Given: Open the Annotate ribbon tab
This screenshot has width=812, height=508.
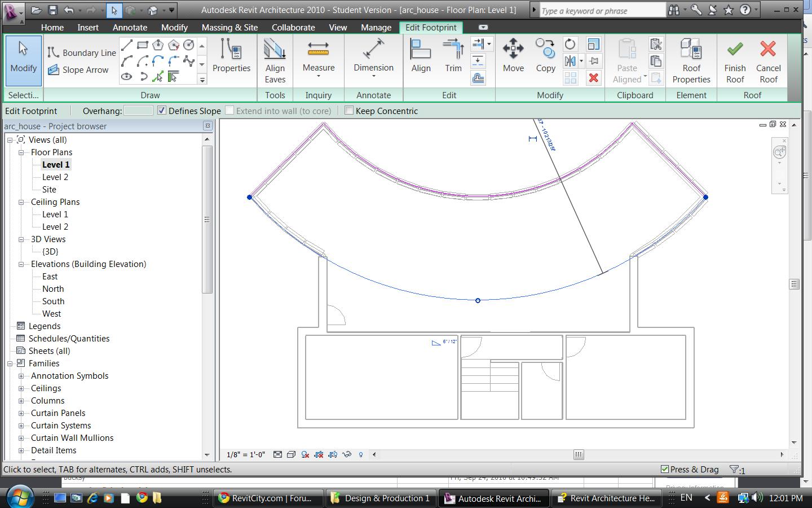Looking at the screenshot, I should 130,27.
